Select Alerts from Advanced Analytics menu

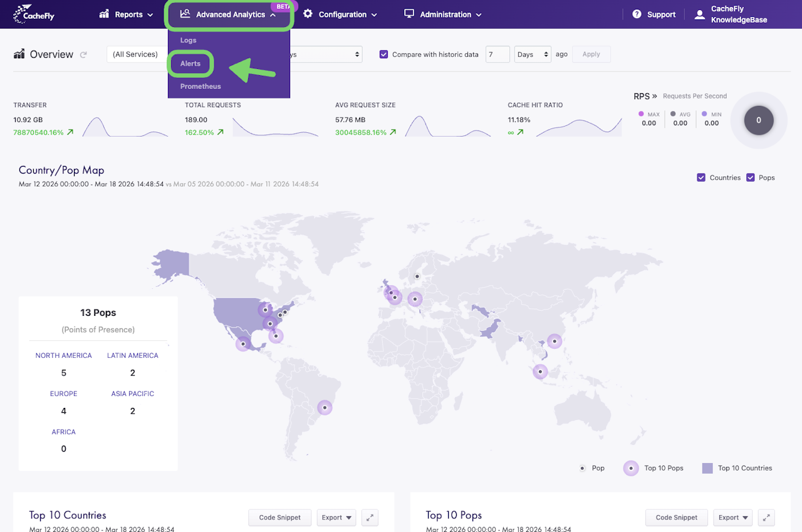190,64
